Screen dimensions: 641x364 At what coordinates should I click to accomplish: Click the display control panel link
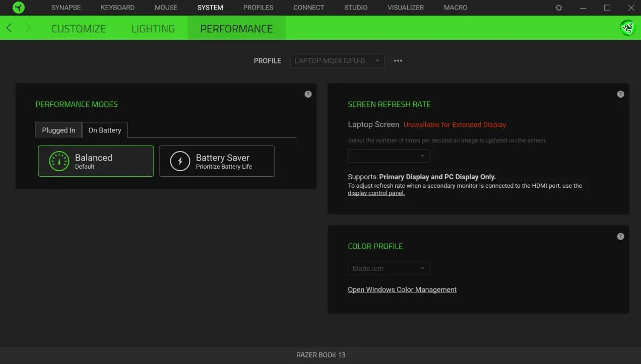pos(376,193)
